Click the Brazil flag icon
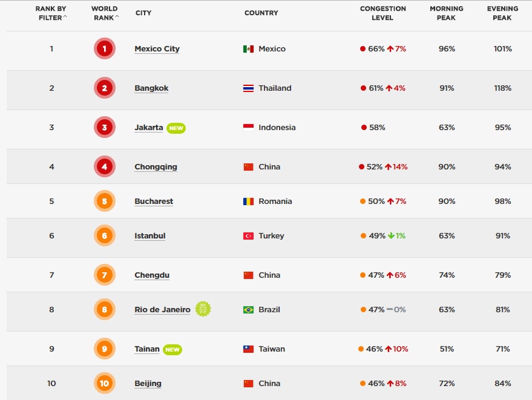 point(248,310)
